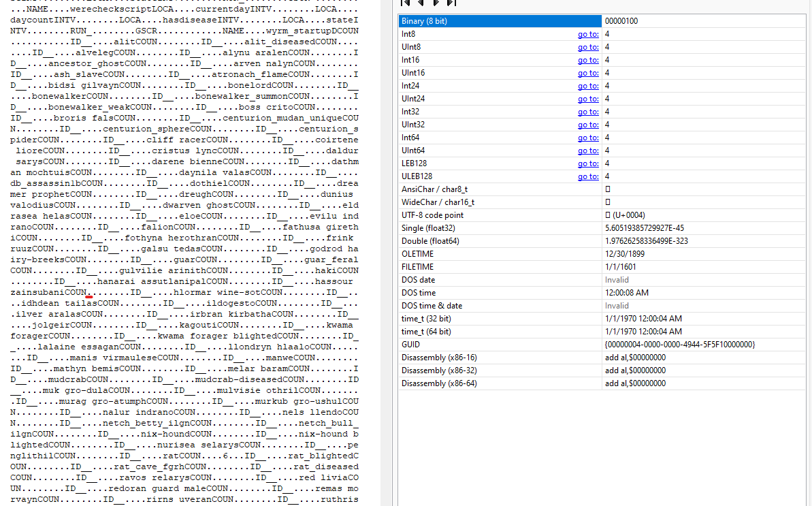
Task: Click the jump-to-first-byte arrow icon
Action: coord(406,3)
